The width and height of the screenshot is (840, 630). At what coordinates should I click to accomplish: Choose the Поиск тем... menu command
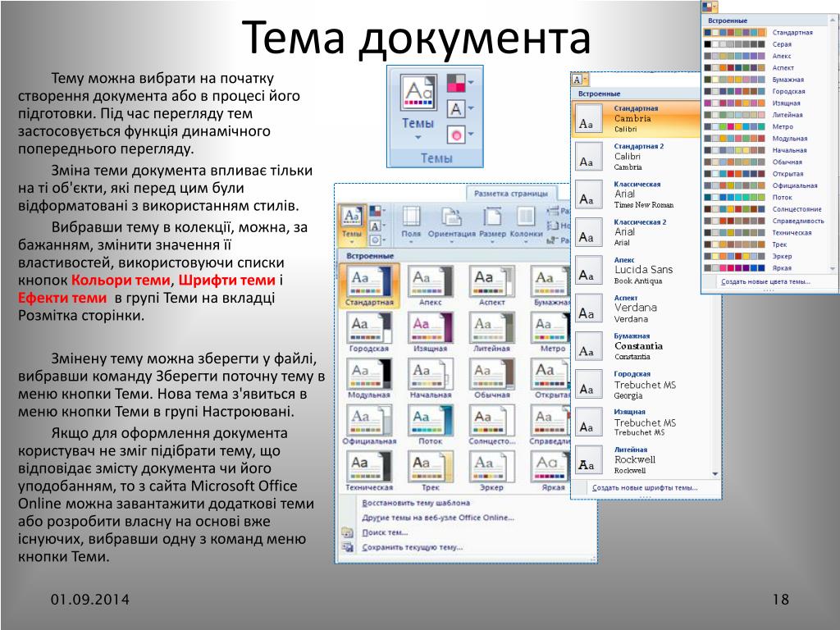[x=385, y=532]
